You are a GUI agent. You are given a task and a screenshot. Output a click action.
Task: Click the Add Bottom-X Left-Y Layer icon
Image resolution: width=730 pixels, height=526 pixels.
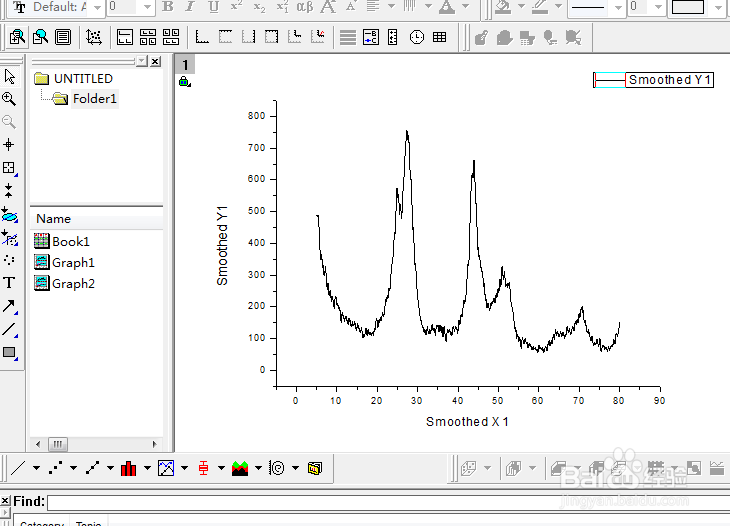point(202,37)
